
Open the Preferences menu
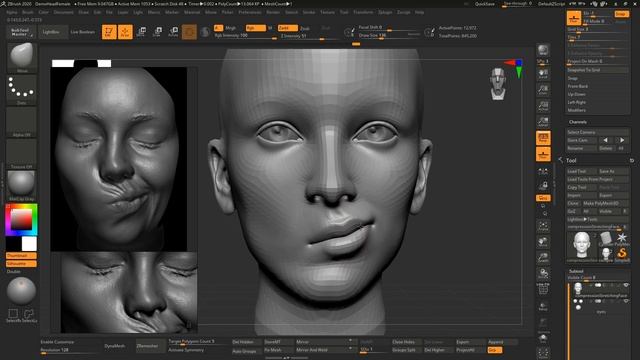(250, 12)
